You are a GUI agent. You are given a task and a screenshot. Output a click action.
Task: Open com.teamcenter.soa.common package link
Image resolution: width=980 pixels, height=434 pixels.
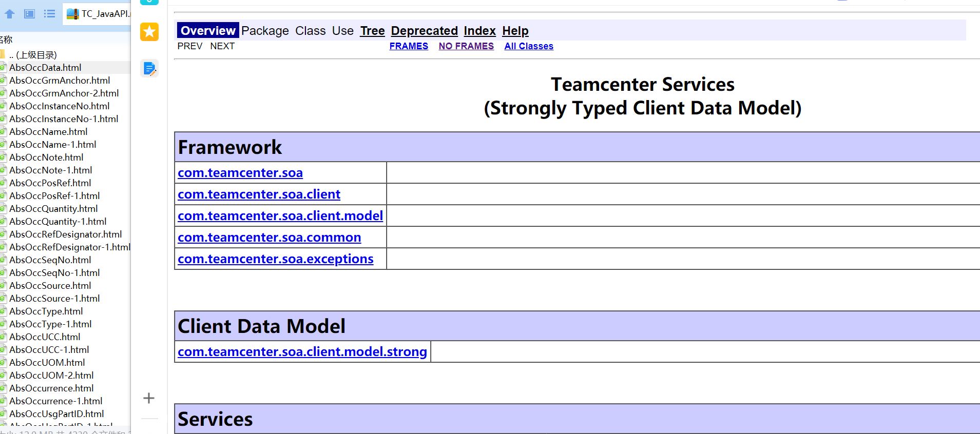pos(270,238)
